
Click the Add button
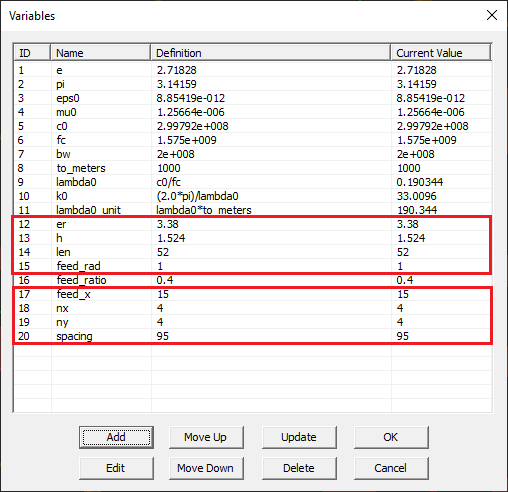(116, 437)
